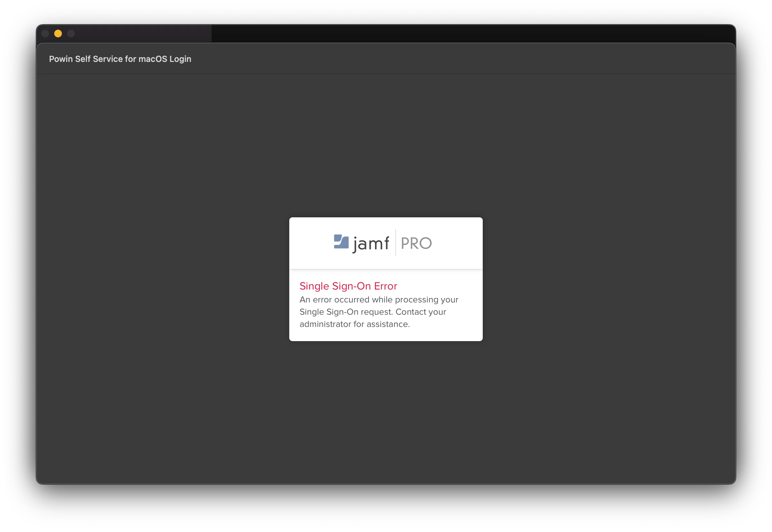
Task: Click the grayed-out close window button
Action: [x=45, y=34]
